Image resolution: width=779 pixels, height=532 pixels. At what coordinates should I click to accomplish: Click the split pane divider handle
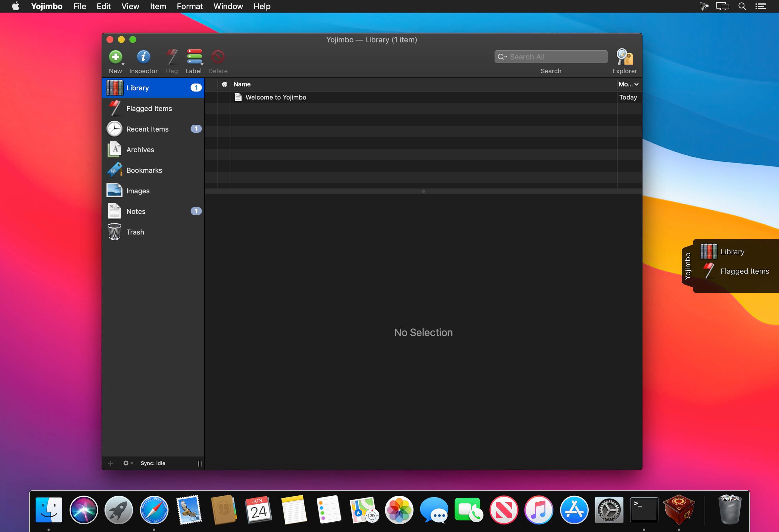(423, 191)
